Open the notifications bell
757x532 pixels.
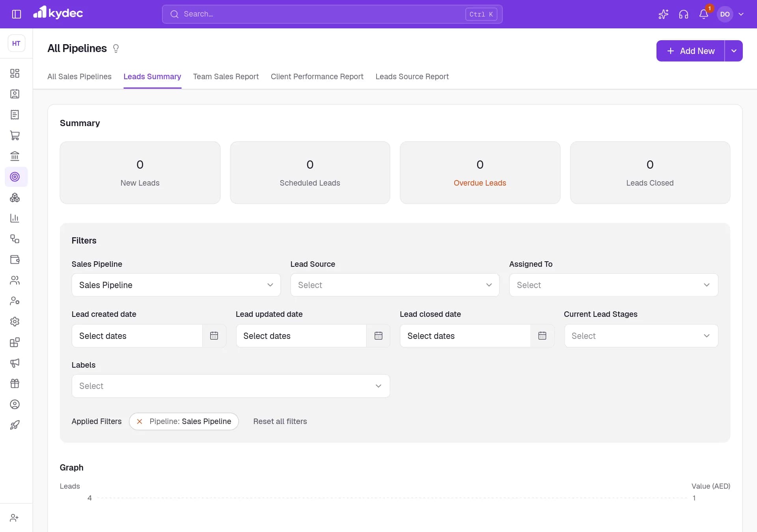tap(704, 14)
